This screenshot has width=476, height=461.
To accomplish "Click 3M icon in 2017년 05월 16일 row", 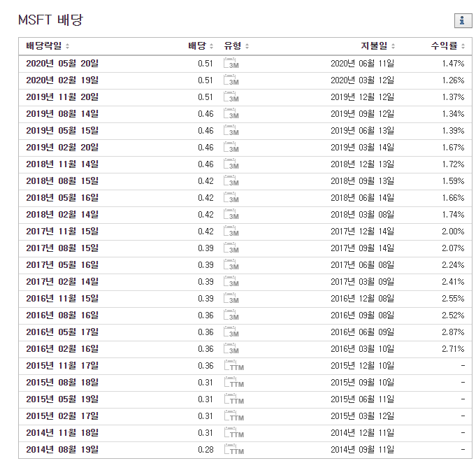I will 231,264.
